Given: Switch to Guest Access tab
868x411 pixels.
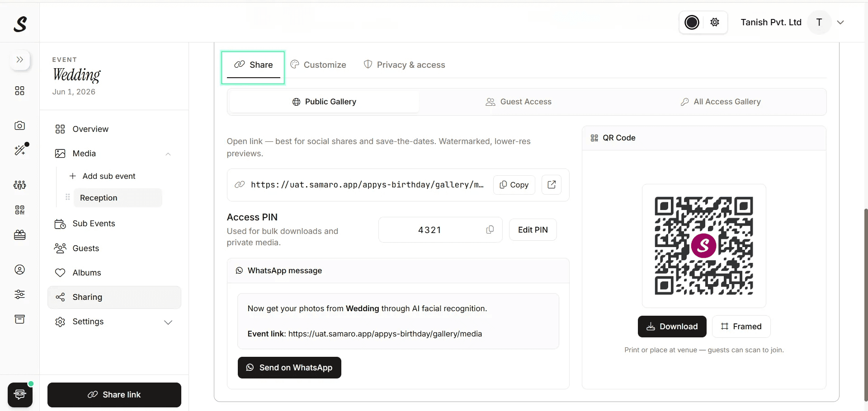Looking at the screenshot, I should 519,102.
